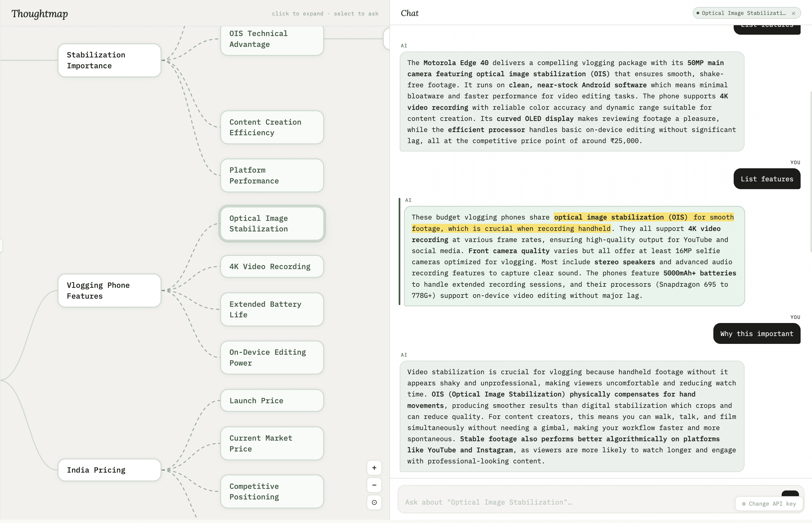
Task: Click the Why this important message bubble
Action: (x=756, y=334)
